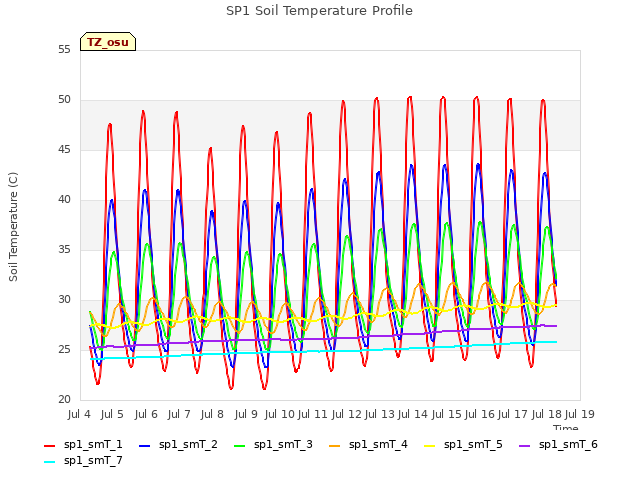Click the TZ_osu annotation tag
The width and height of the screenshot is (640, 480).
click(108, 42)
